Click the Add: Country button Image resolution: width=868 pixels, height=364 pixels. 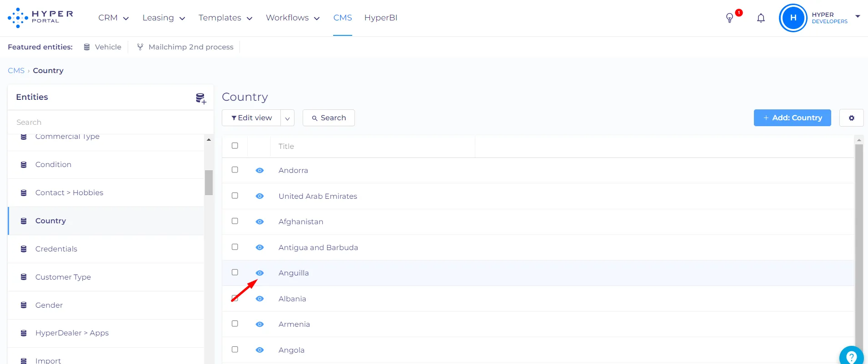coord(792,118)
